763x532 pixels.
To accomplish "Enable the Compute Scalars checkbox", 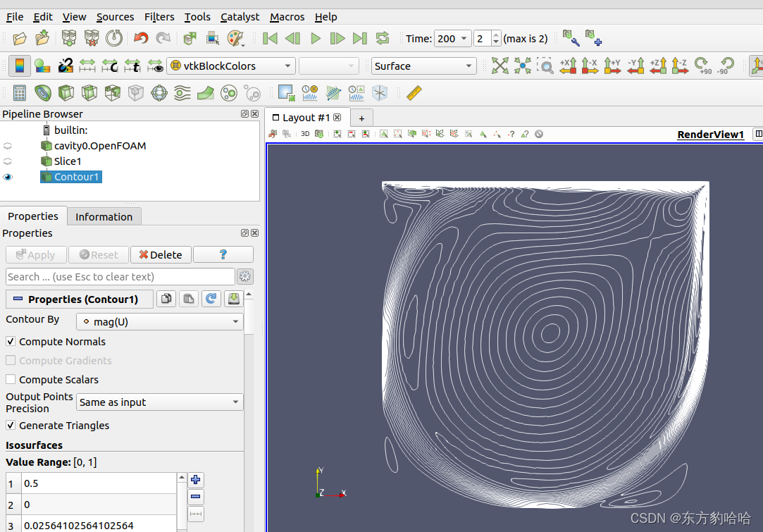I will 11,380.
